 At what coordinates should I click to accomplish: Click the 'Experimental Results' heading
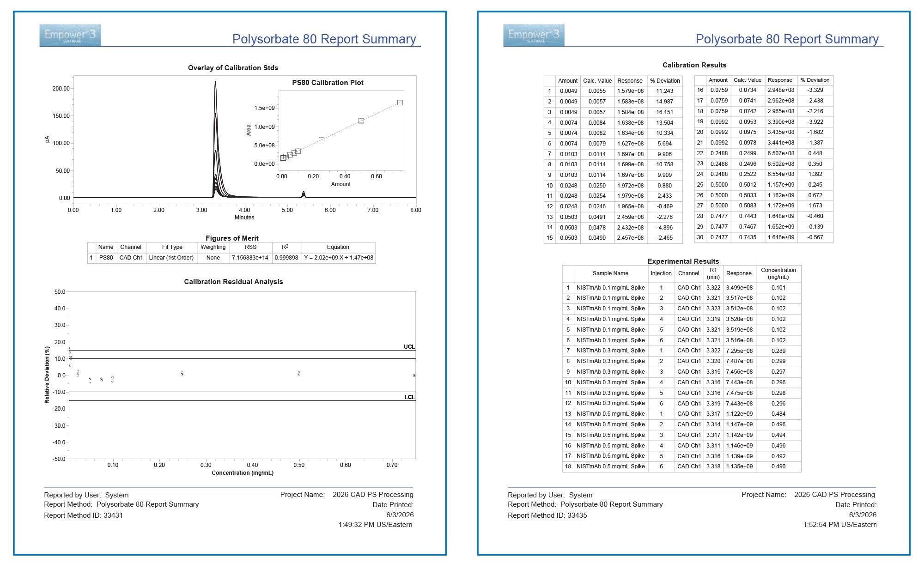[683, 261]
